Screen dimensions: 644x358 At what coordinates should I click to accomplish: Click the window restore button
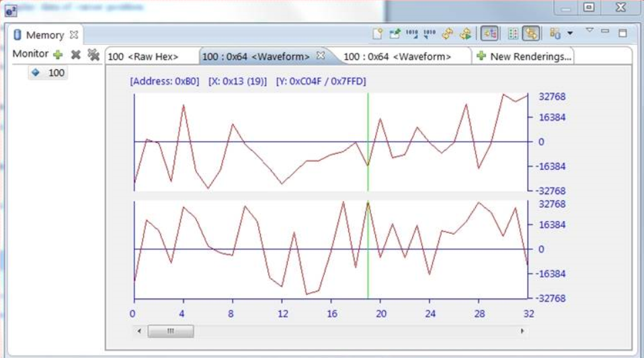pyautogui.click(x=589, y=7)
